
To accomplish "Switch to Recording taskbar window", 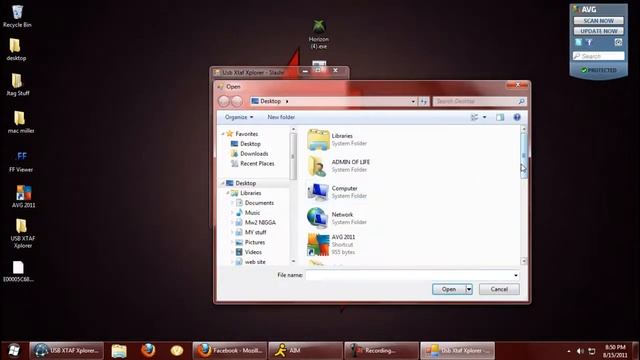I will coord(381,351).
